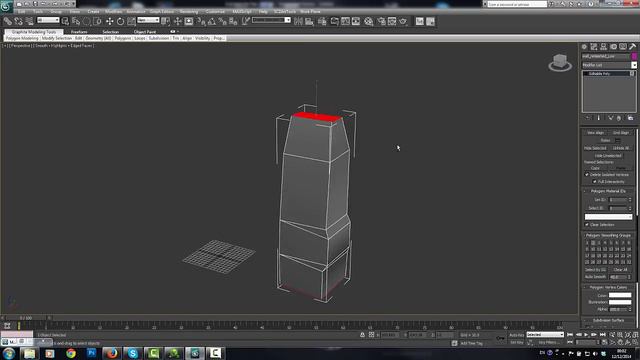Open Skype from the taskbar

point(133,353)
